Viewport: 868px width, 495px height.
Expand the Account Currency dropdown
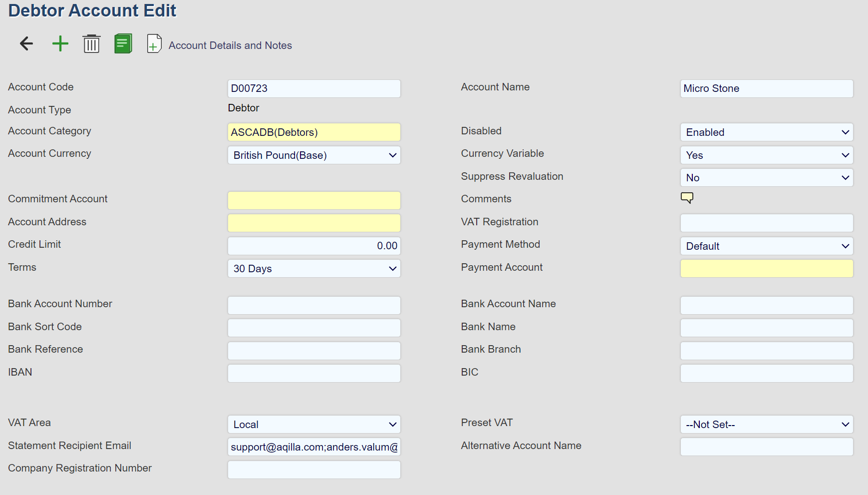[x=314, y=155]
